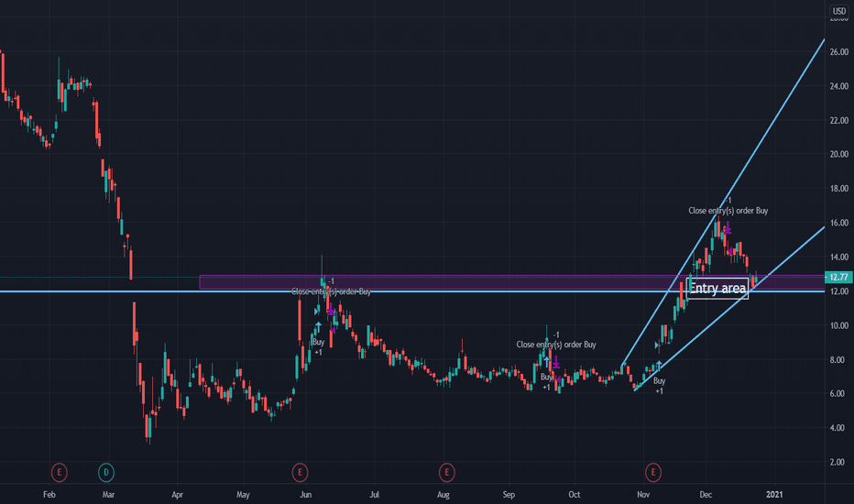Image resolution: width=854 pixels, height=504 pixels.
Task: Click the Sep label on time axis
Action: click(x=509, y=495)
